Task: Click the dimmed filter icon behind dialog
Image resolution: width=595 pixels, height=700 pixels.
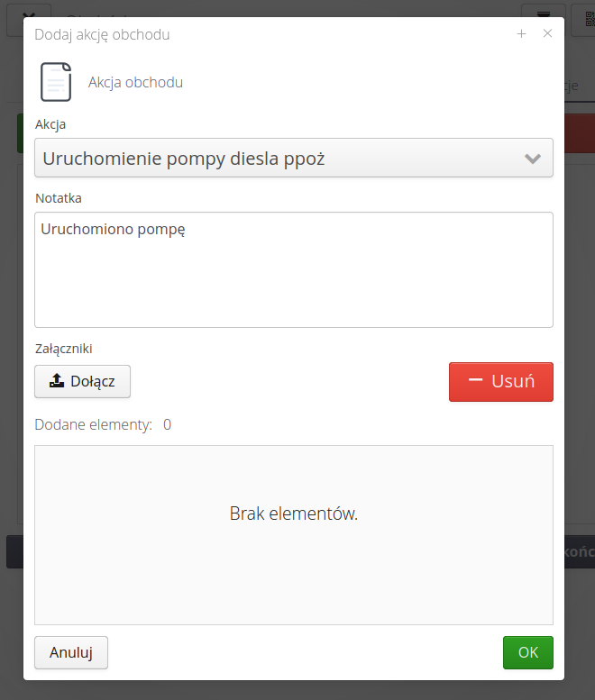Action: pyautogui.click(x=544, y=16)
